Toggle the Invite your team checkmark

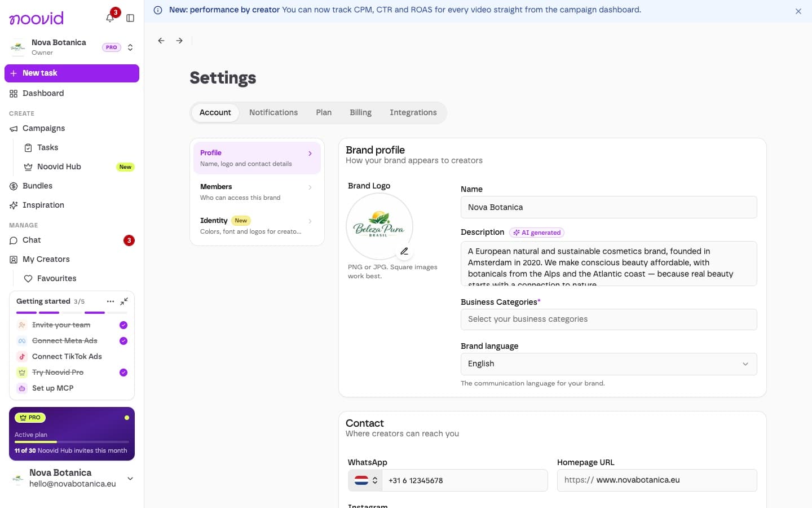click(123, 325)
